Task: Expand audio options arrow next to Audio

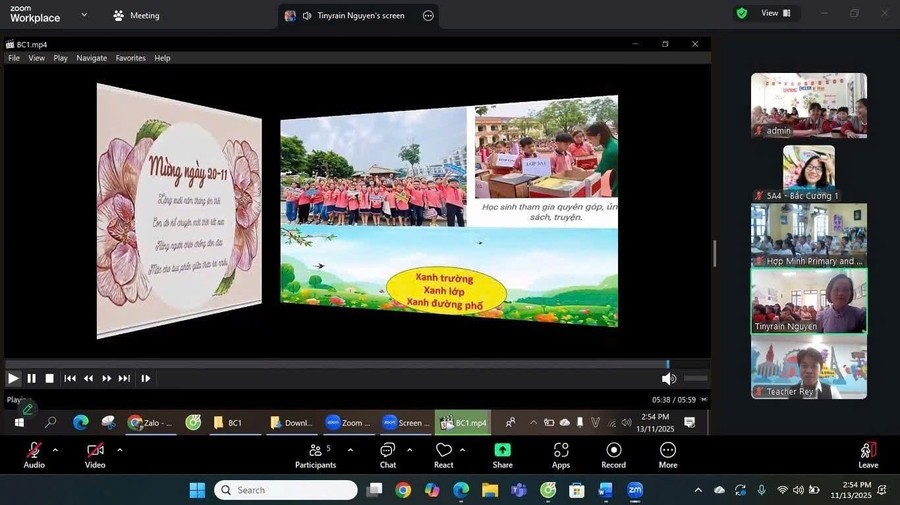Action: 55,449
